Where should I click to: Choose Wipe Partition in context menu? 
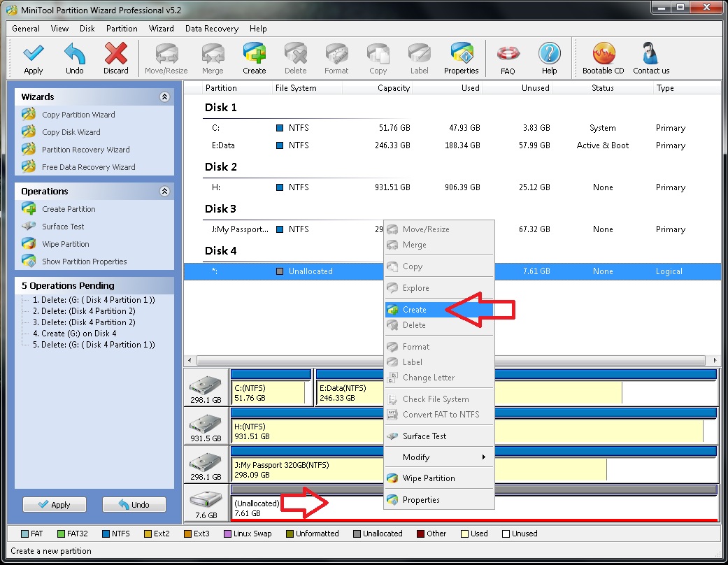coord(438,478)
